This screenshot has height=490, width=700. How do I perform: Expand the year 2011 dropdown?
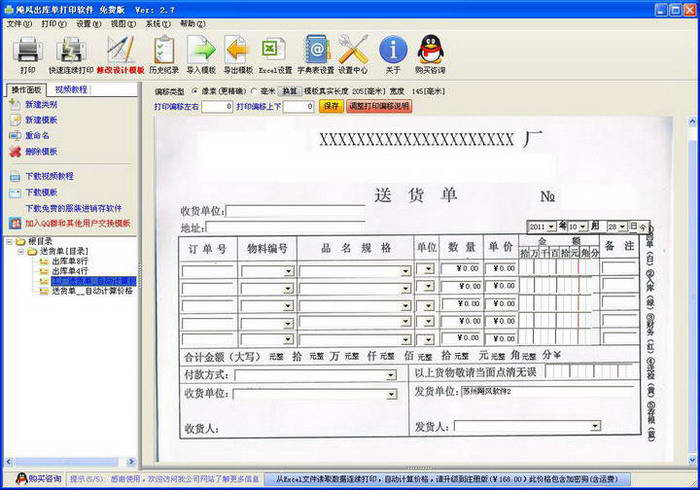(x=551, y=227)
